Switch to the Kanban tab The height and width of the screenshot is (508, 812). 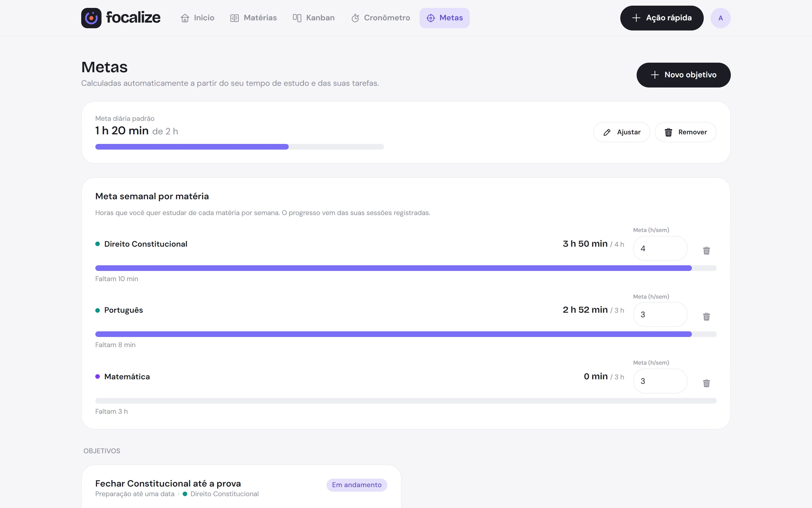coord(314,18)
